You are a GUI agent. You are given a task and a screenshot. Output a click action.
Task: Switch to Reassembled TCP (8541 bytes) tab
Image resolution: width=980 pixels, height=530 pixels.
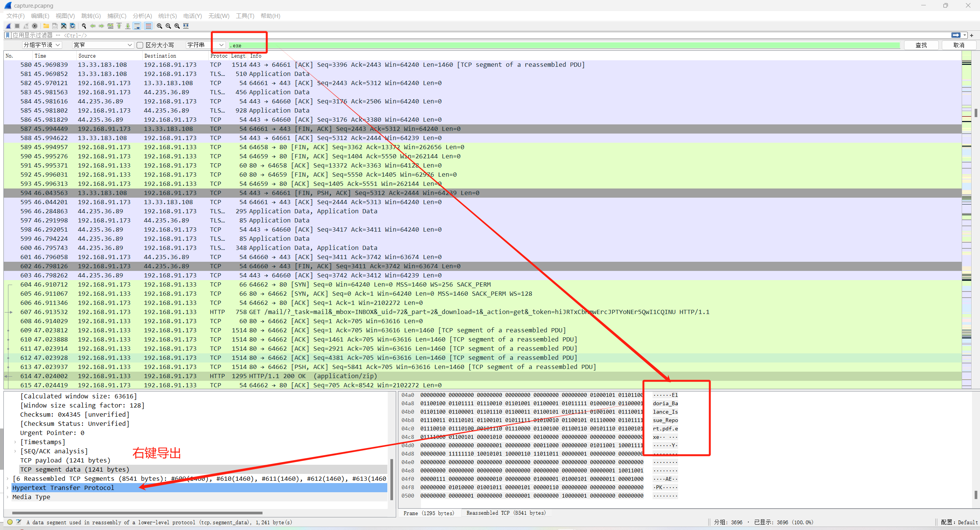pos(506,513)
